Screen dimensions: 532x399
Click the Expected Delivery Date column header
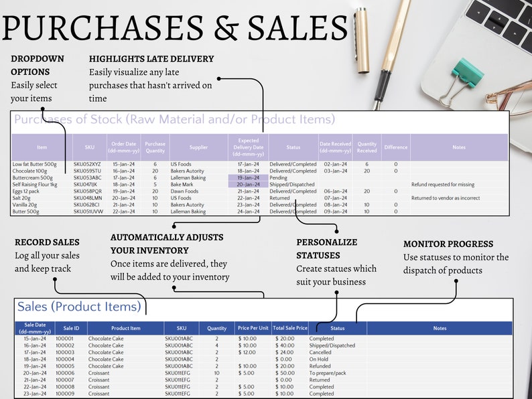click(249, 147)
